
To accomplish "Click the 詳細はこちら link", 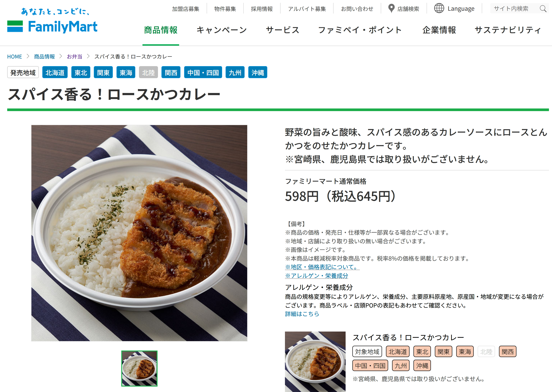I will point(302,314).
